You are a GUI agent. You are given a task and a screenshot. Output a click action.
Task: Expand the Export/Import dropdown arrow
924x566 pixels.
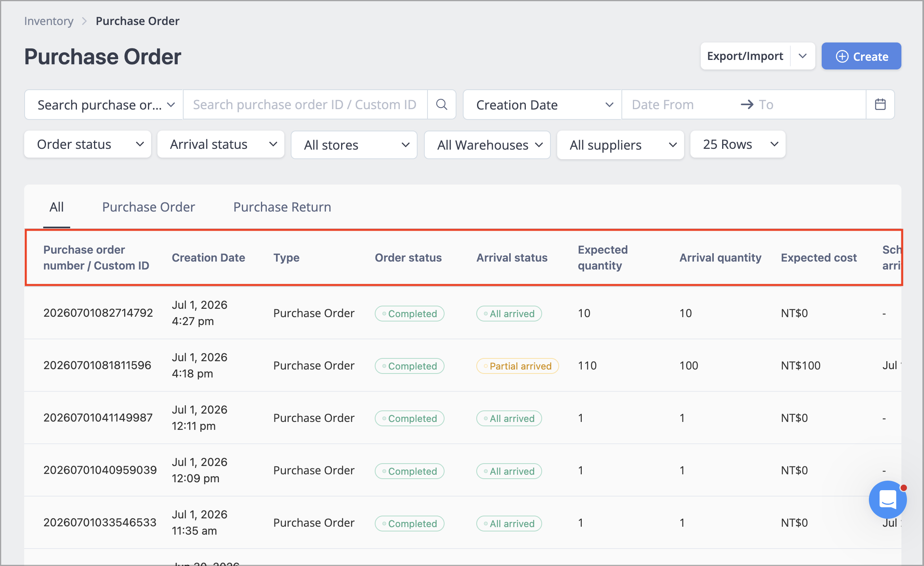pyautogui.click(x=803, y=56)
